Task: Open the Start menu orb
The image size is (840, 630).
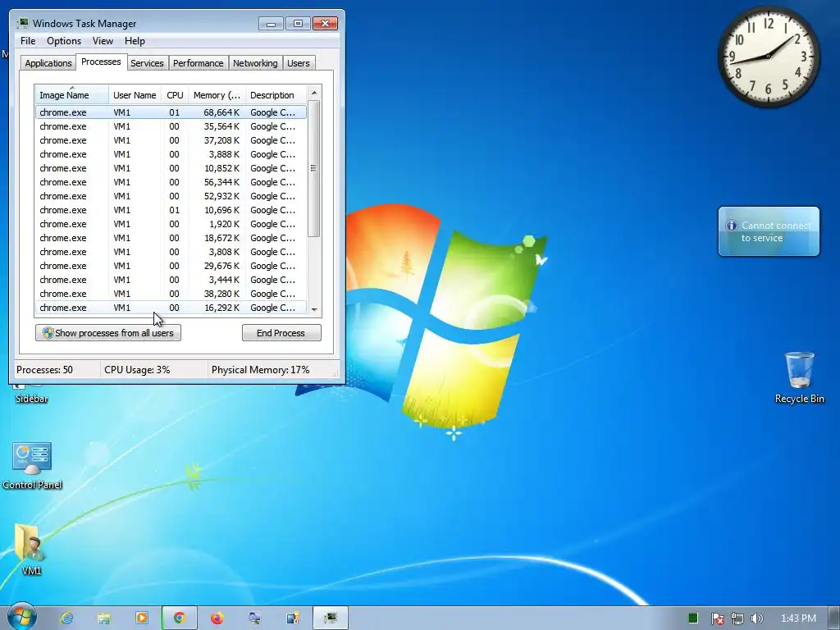Action: (21, 616)
